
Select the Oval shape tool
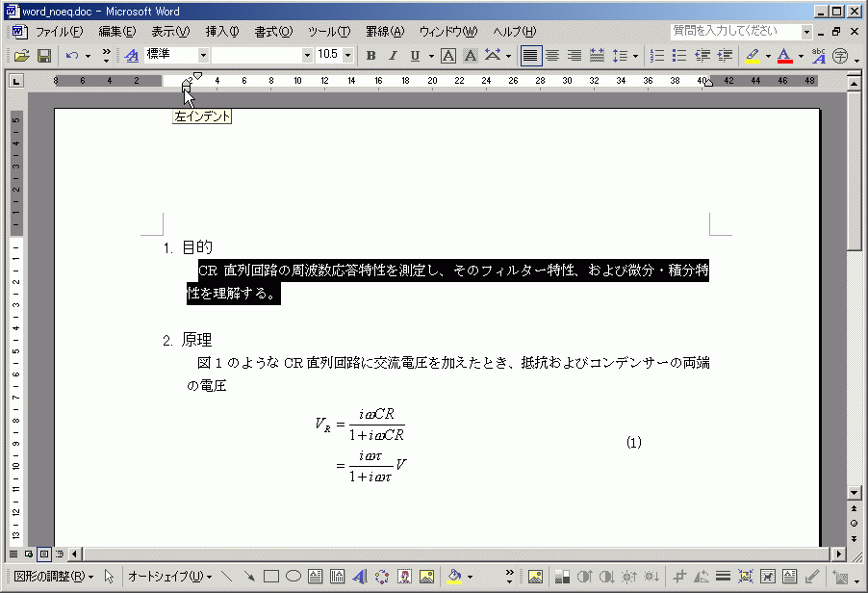click(294, 577)
